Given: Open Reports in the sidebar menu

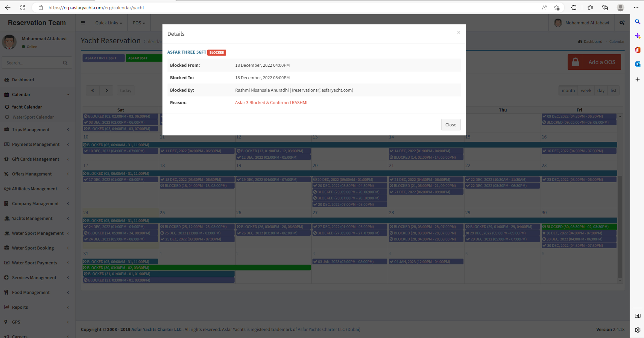Looking at the screenshot, I should point(20,307).
